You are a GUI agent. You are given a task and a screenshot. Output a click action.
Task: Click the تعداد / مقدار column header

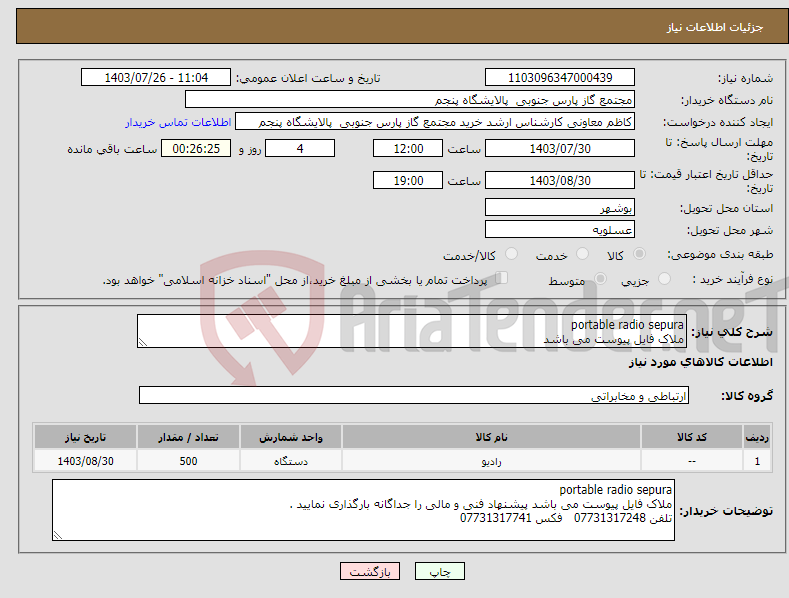[188, 437]
